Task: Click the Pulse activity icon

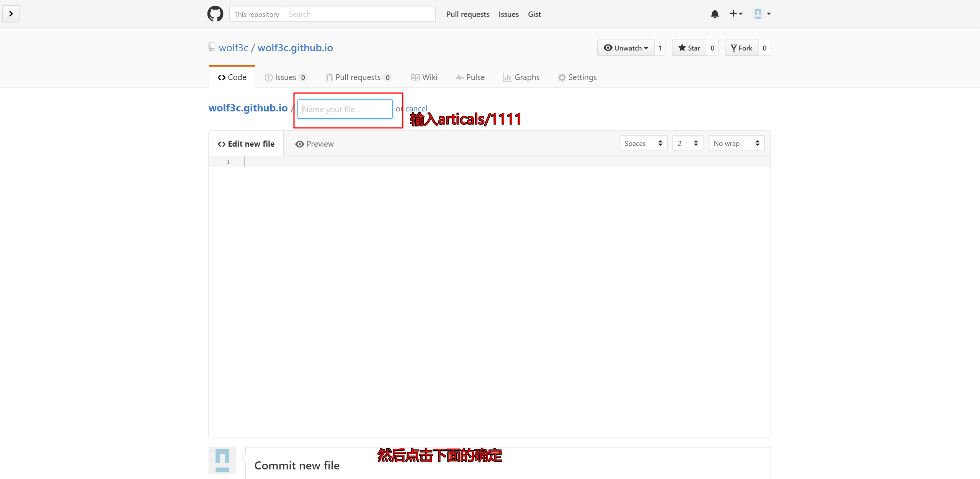Action: click(x=460, y=77)
